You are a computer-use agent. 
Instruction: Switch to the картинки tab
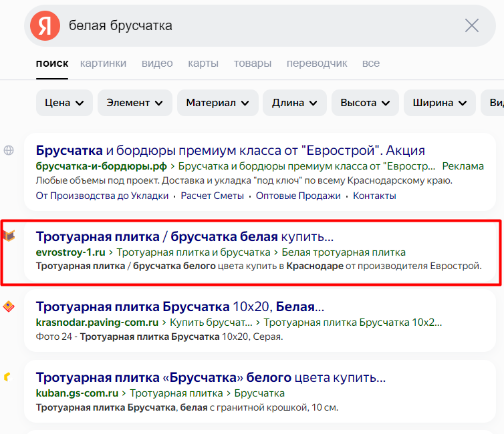click(103, 63)
